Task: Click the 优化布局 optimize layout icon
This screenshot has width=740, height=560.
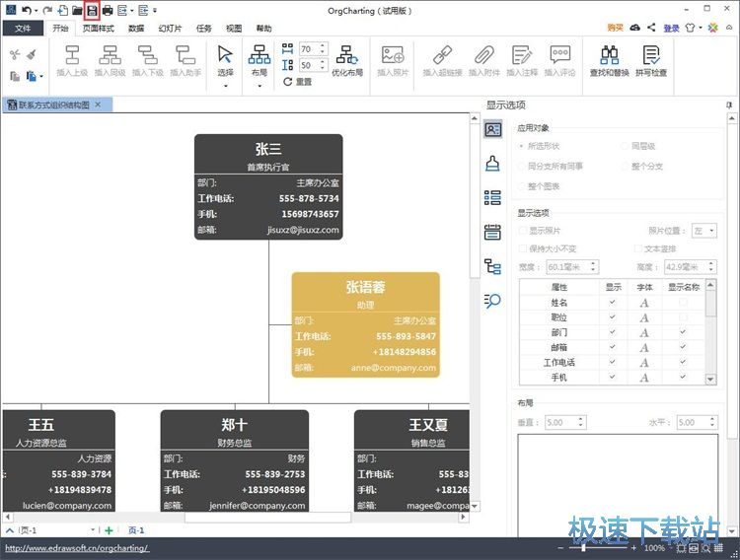Action: pos(347,60)
